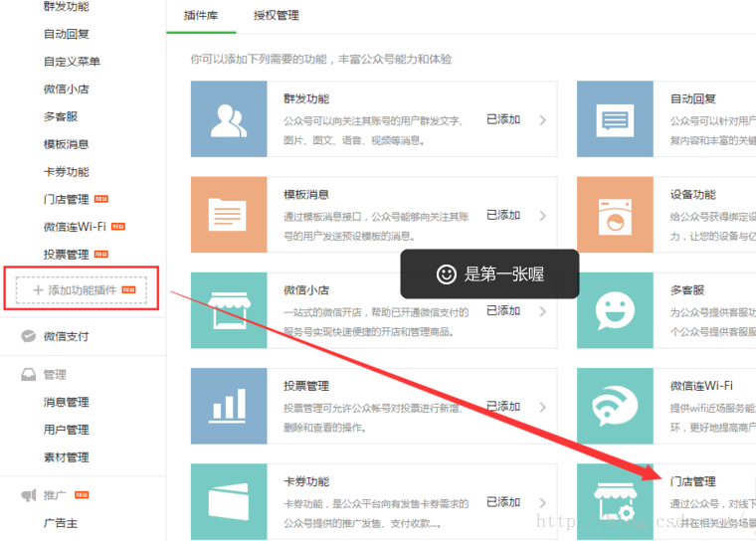The height and width of the screenshot is (541, 756).
Task: Click the 微信小店 card title
Action: (306, 289)
